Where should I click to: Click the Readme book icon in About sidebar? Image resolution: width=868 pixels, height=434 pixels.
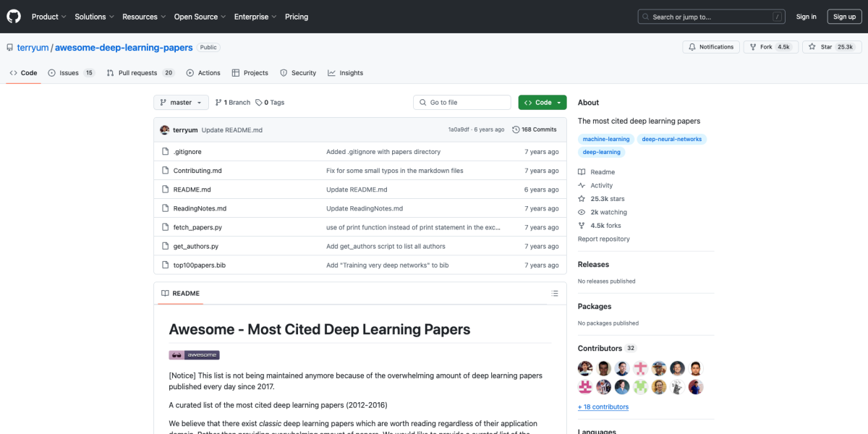point(582,171)
